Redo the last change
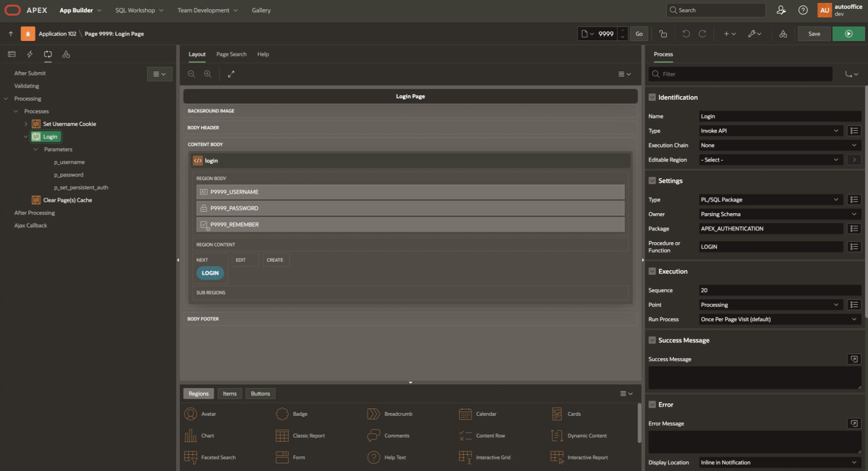Image resolution: width=868 pixels, height=471 pixels. point(702,34)
